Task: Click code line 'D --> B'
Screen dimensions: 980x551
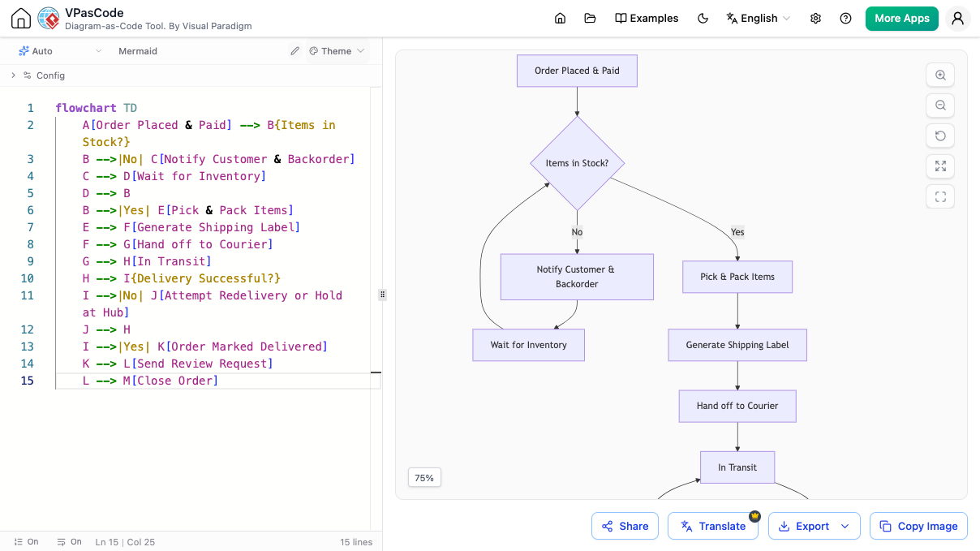Action: coord(106,193)
